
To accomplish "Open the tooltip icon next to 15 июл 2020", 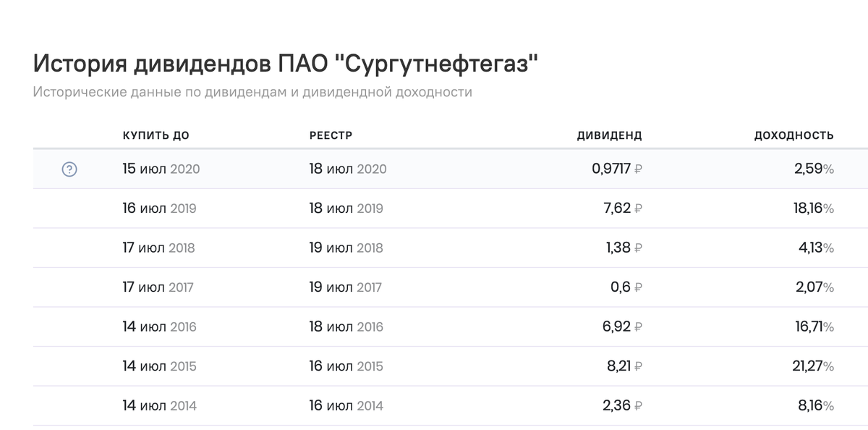I will pyautogui.click(x=68, y=169).
